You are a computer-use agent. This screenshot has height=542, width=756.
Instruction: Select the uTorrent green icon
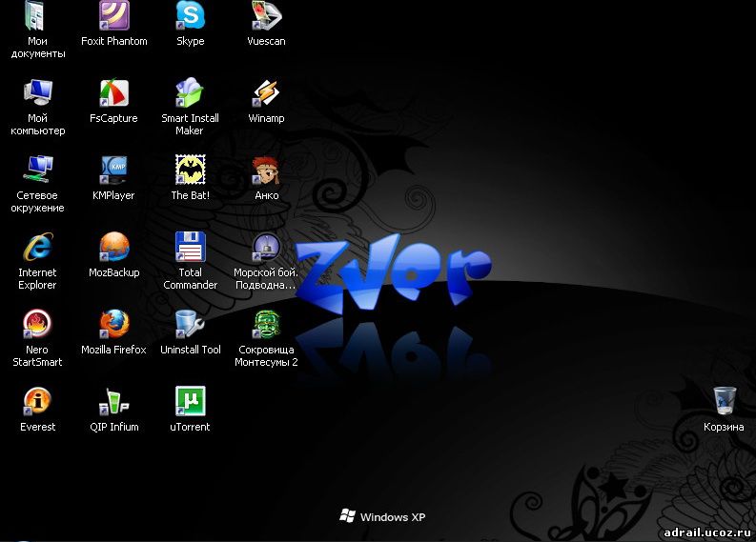(x=190, y=401)
